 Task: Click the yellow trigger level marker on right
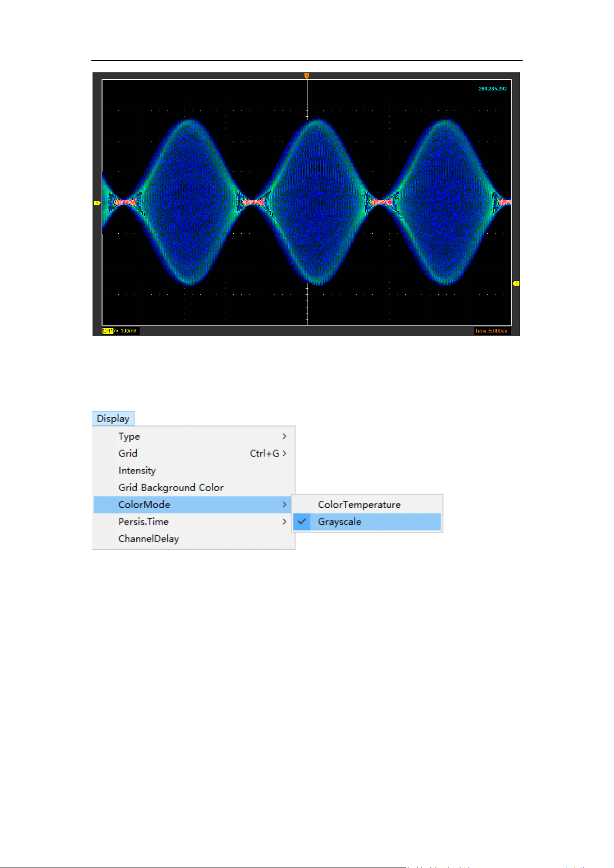pyautogui.click(x=516, y=283)
